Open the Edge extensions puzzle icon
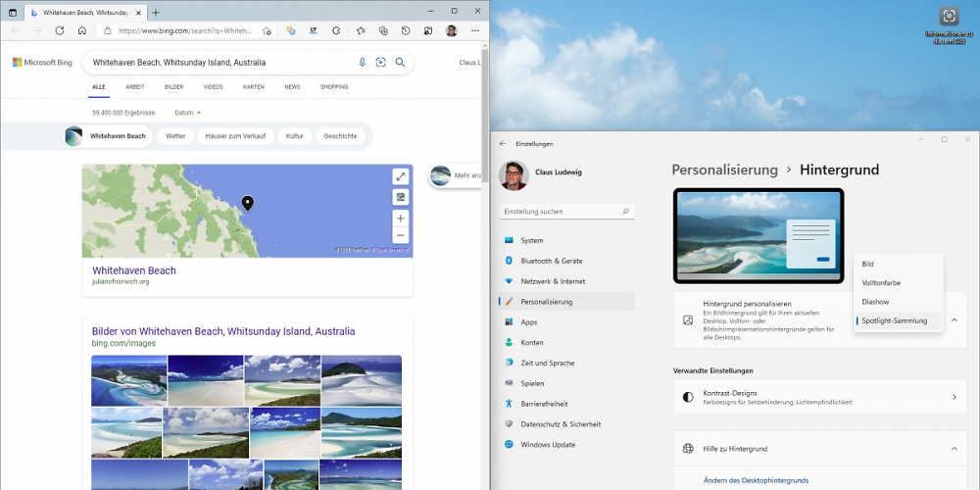This screenshot has height=490, width=980. 335,30
